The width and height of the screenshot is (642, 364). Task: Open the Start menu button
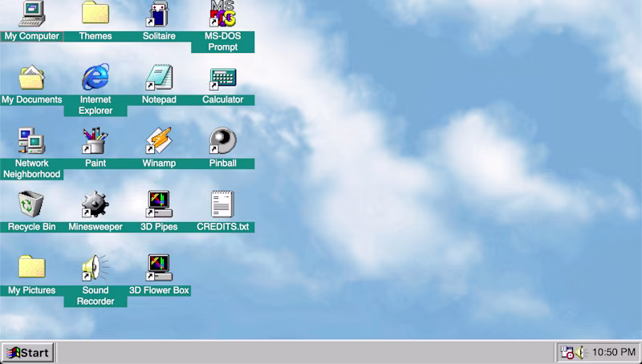coord(28,353)
